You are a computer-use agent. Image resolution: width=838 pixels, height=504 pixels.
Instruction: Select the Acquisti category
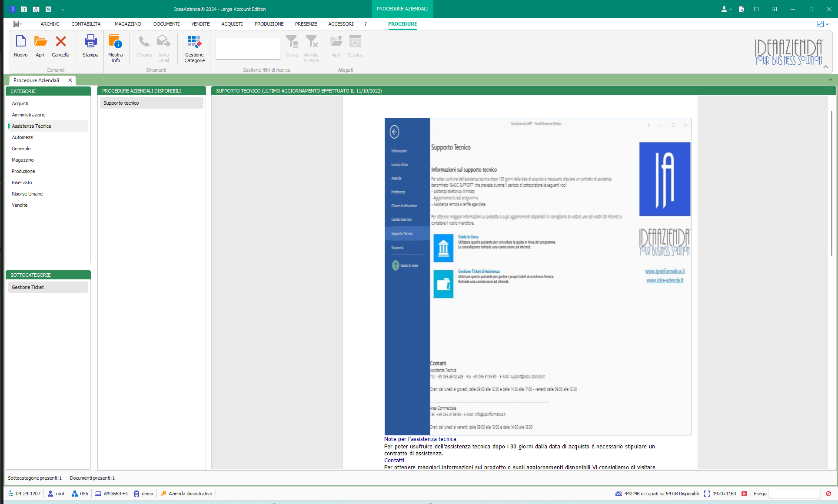coord(48,103)
